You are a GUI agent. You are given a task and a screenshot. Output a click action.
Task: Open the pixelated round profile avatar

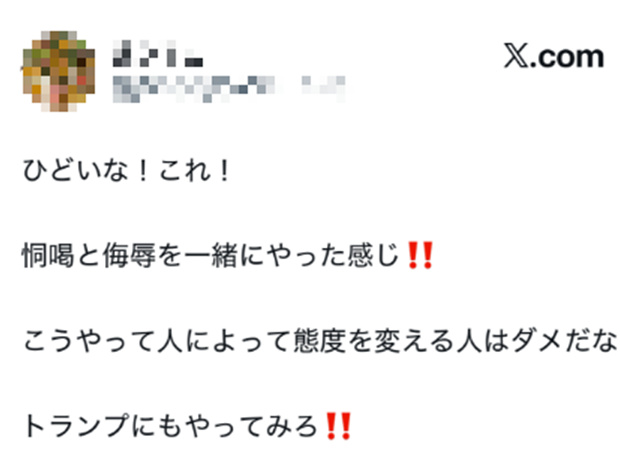(59, 71)
